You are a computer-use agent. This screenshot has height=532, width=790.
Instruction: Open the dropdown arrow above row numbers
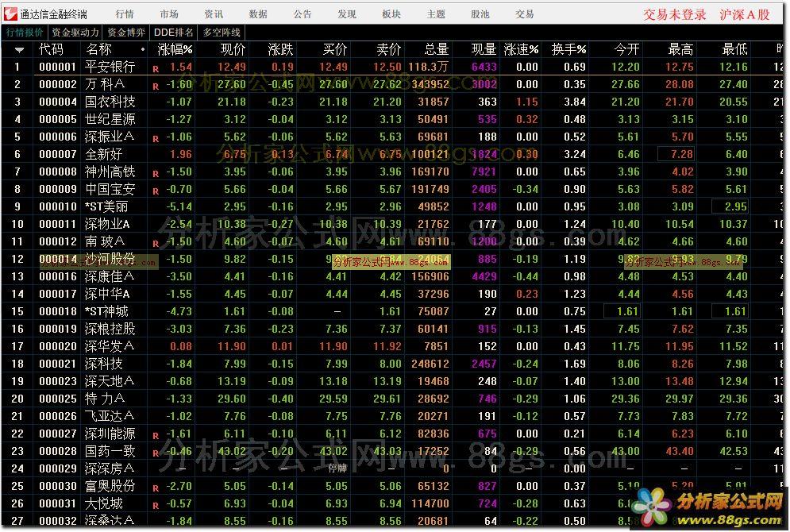pos(19,50)
